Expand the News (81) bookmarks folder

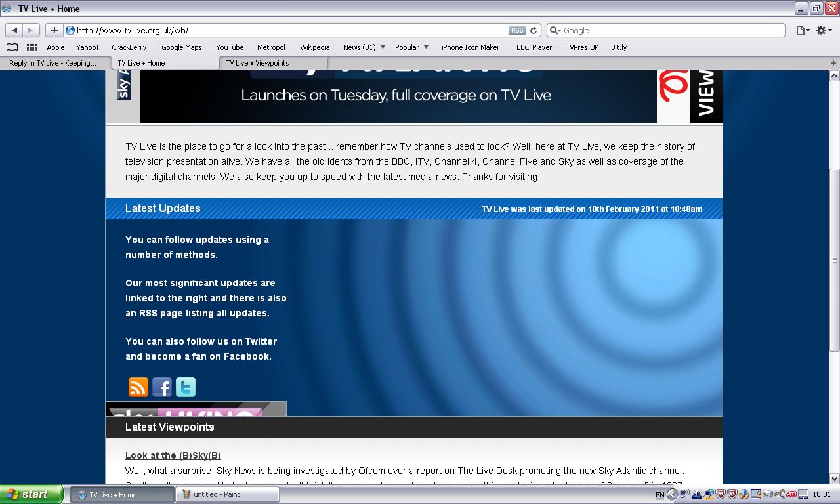pyautogui.click(x=364, y=47)
